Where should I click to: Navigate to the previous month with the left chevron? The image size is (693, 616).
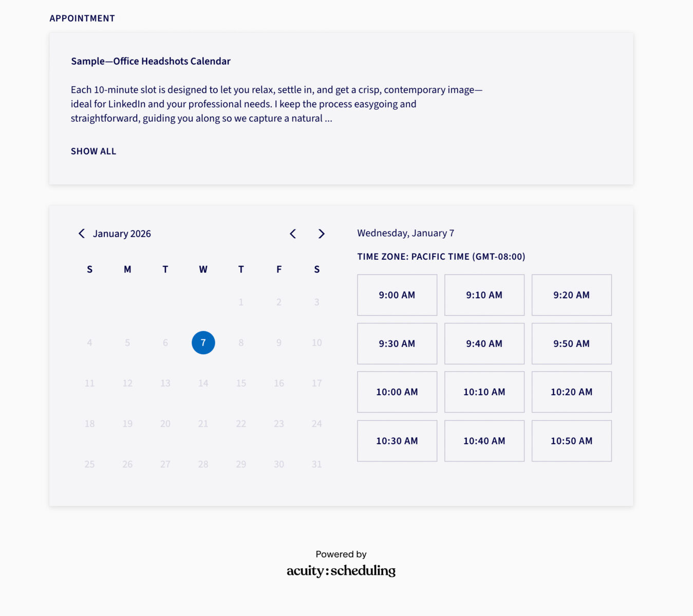click(x=293, y=234)
